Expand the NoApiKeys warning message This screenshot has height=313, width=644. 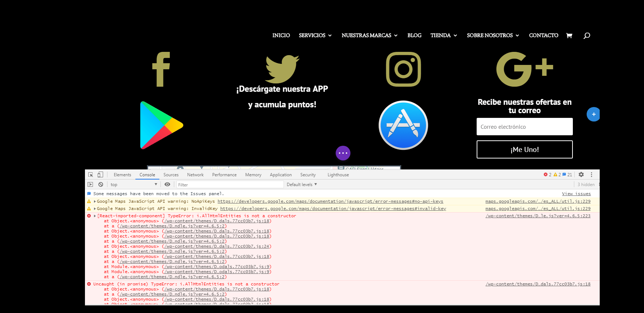pos(95,201)
